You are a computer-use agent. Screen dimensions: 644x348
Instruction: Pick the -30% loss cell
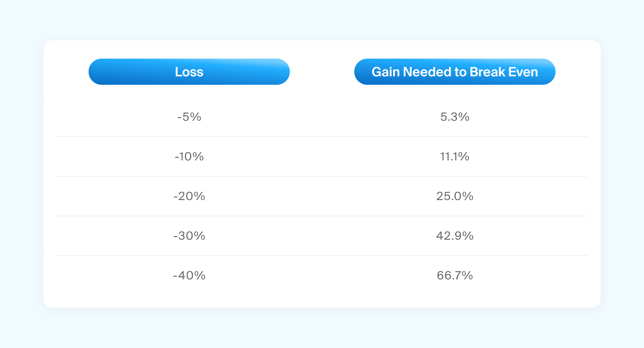point(189,236)
